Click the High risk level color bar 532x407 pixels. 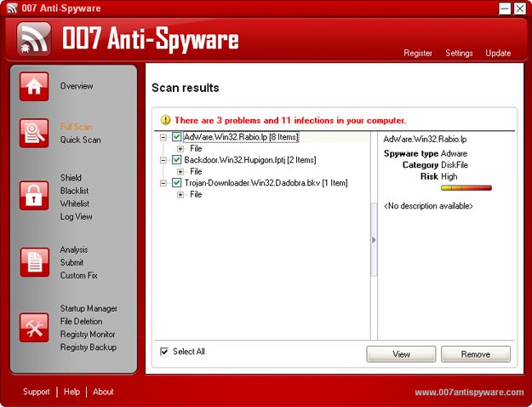point(466,187)
